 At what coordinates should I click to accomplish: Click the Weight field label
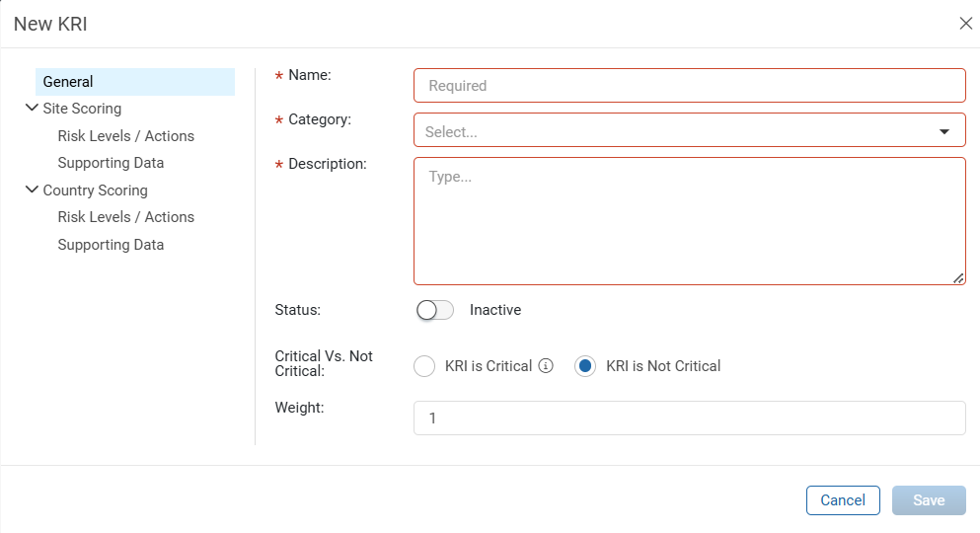(x=299, y=408)
